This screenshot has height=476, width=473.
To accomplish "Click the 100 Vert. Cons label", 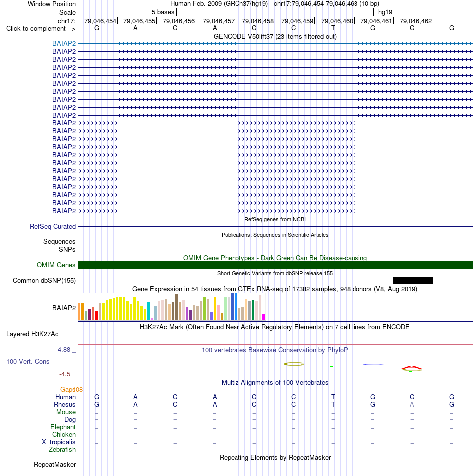I will (28, 362).
